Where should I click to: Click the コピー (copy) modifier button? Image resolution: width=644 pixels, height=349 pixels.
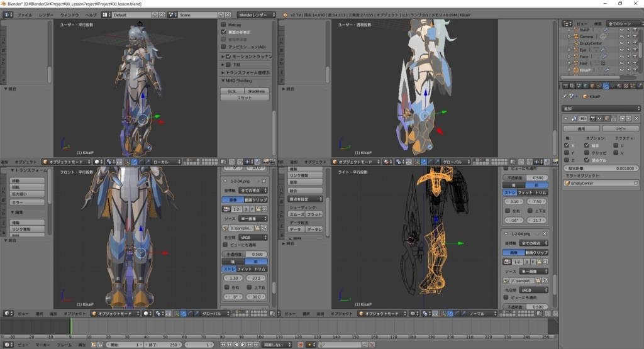click(620, 128)
